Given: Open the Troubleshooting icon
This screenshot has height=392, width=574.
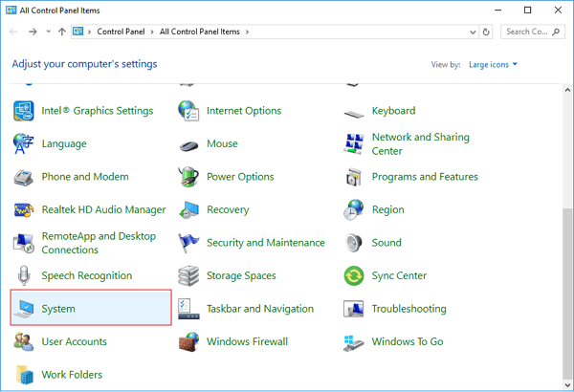Looking at the screenshot, I should 354,309.
